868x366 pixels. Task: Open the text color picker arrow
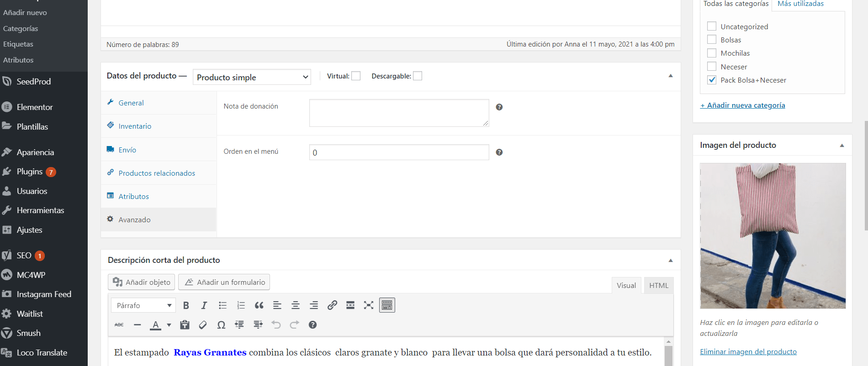coord(169,325)
